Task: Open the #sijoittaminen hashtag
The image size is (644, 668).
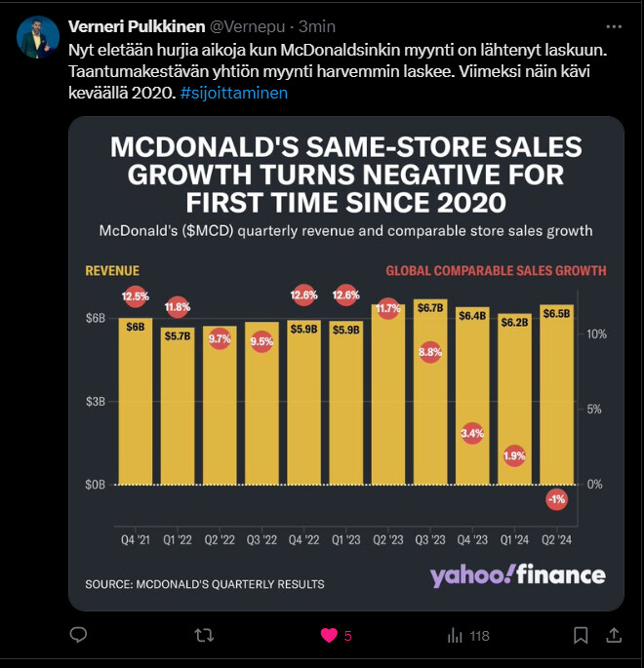Action: tap(234, 93)
